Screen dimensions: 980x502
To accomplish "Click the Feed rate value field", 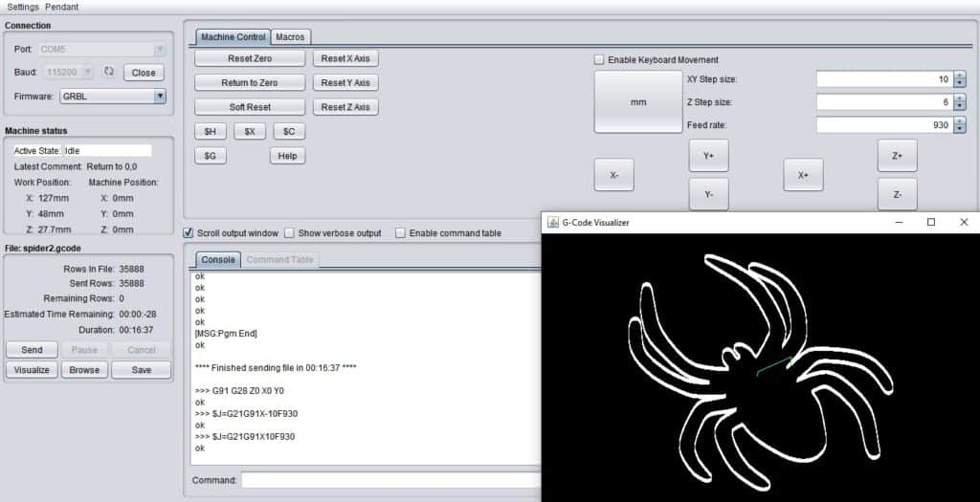I will click(x=884, y=125).
